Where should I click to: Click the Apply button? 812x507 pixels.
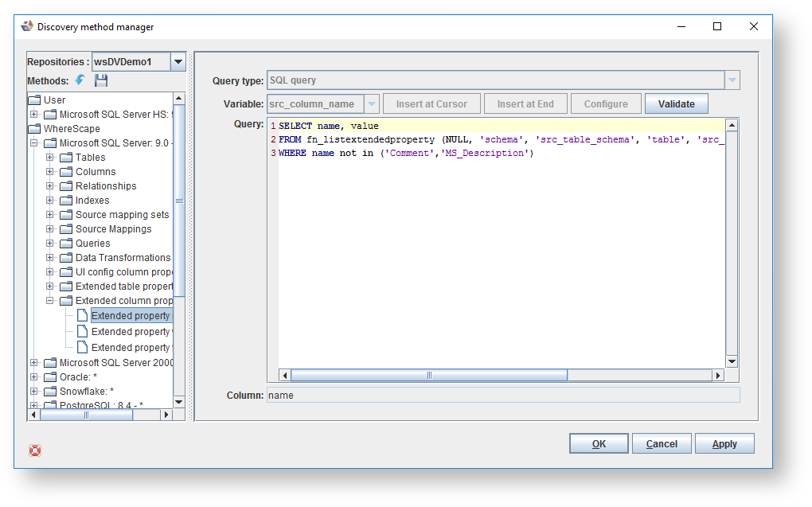tap(724, 444)
